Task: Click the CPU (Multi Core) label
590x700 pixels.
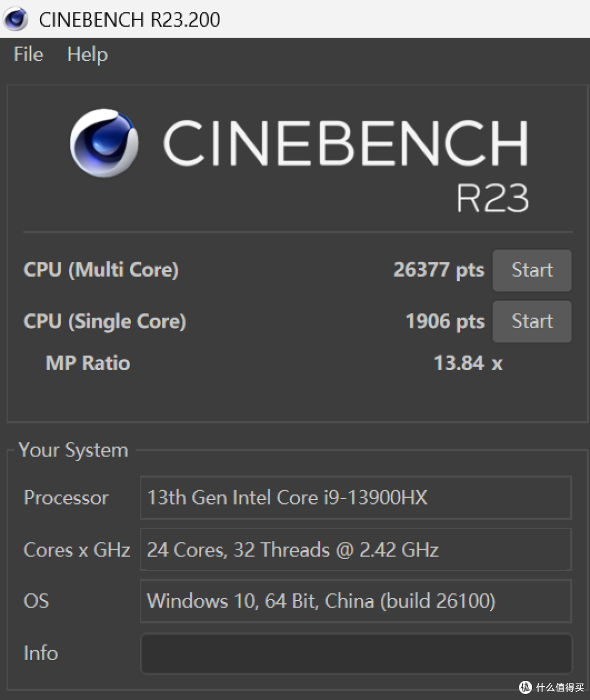Action: [101, 270]
